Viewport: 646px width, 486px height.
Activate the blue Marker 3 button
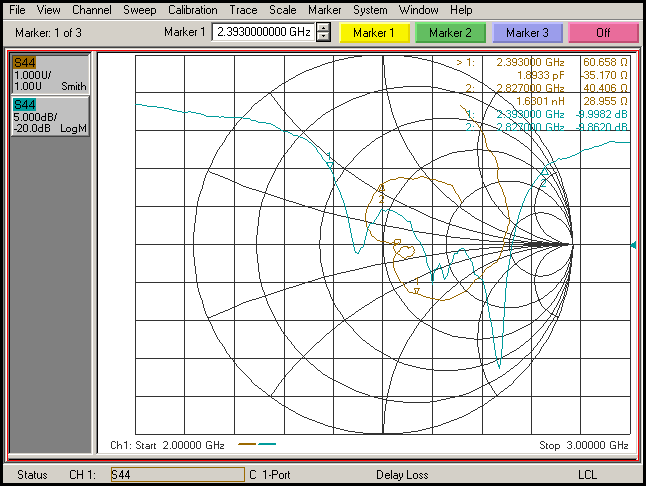click(527, 33)
